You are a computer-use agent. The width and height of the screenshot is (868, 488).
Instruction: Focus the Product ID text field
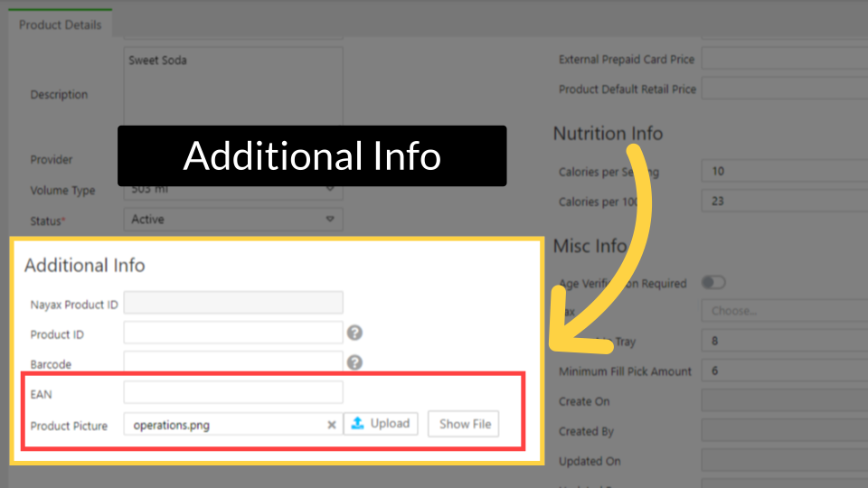233,333
